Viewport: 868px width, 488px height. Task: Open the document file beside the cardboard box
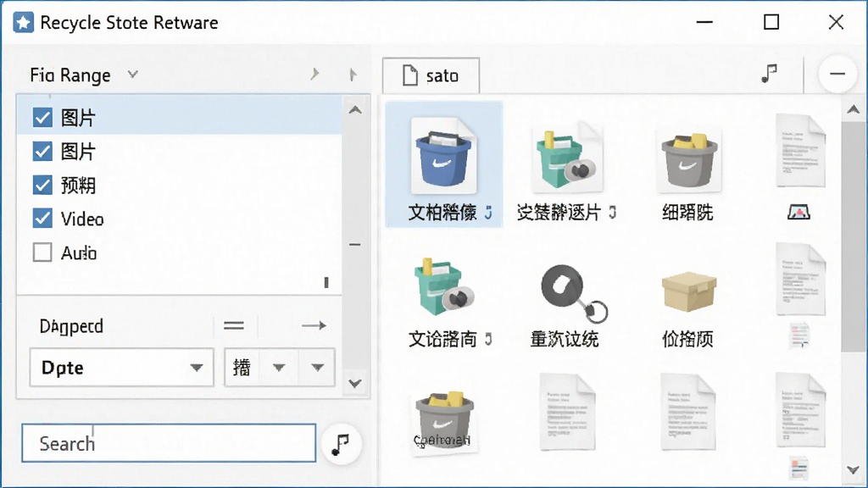pos(800,280)
